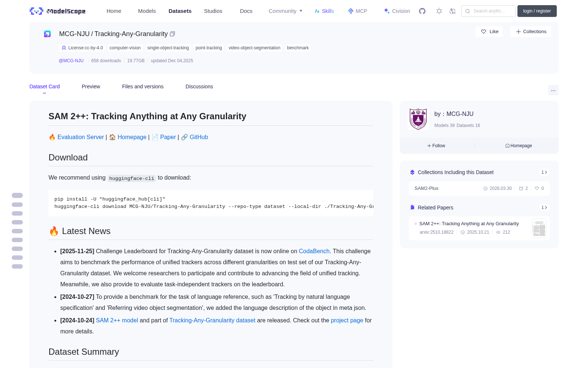The height and width of the screenshot is (368, 588).
Task: Click the License:cc-by-4.0 tag
Action: point(82,48)
